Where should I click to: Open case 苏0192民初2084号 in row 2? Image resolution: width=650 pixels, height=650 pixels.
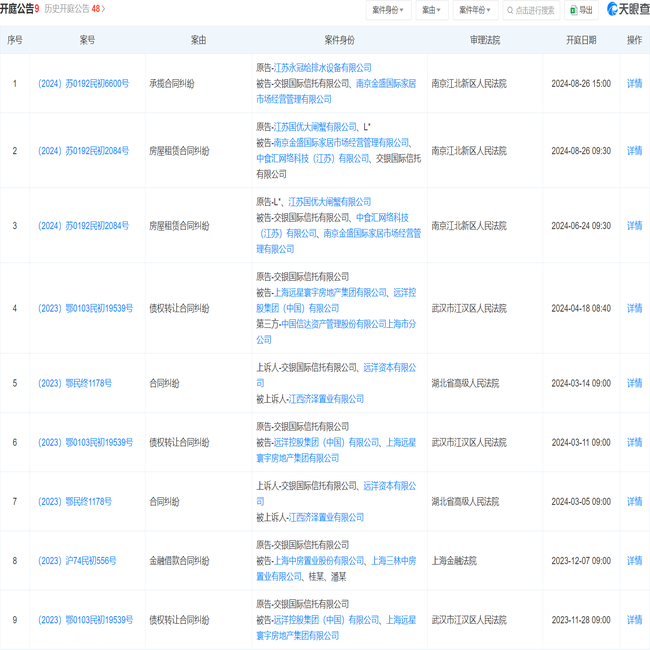pos(83,151)
